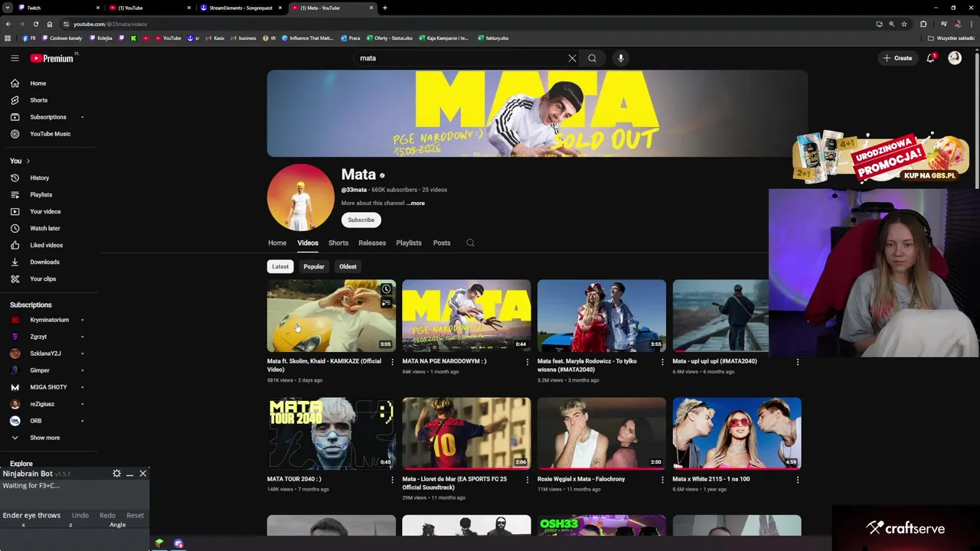This screenshot has width=980, height=551.
Task: Switch to channel Home tab
Action: point(277,243)
